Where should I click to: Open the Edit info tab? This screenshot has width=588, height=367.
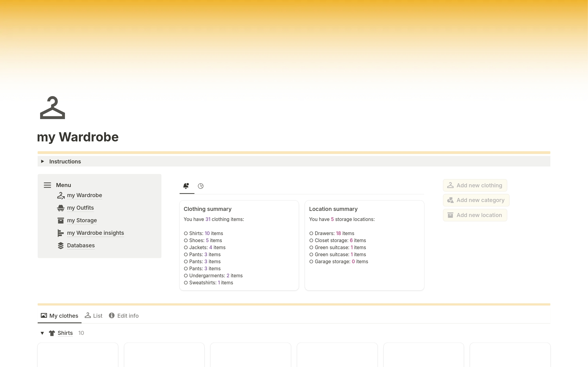(128, 316)
